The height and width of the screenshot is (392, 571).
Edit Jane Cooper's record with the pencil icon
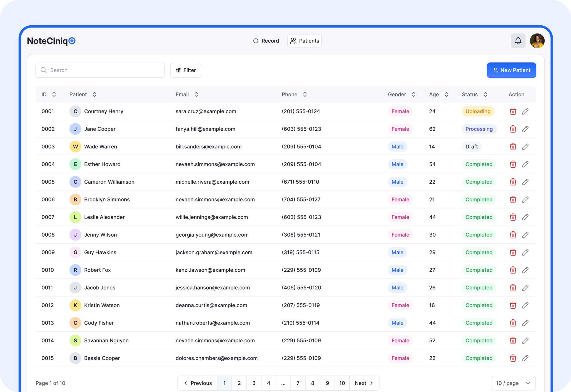tap(526, 129)
